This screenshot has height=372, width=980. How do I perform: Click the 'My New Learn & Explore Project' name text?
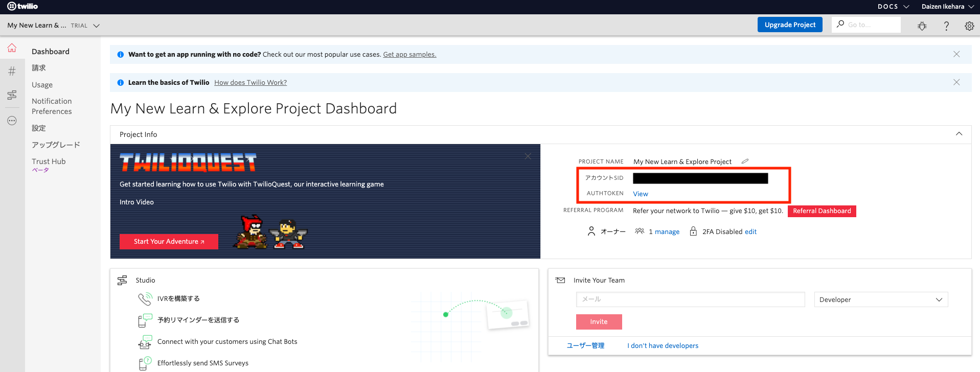682,162
